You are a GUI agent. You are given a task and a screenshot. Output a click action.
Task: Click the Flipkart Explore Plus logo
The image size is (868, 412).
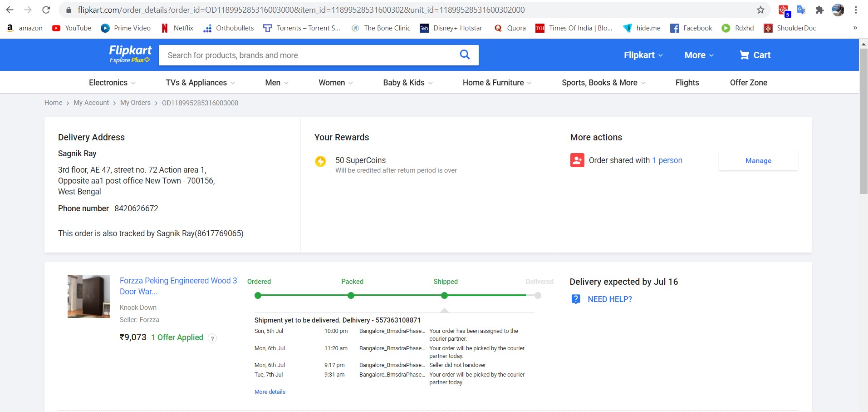coord(130,54)
